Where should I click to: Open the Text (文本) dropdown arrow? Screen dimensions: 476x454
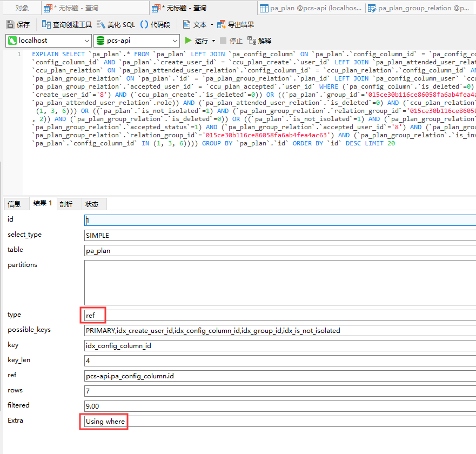coord(211,25)
